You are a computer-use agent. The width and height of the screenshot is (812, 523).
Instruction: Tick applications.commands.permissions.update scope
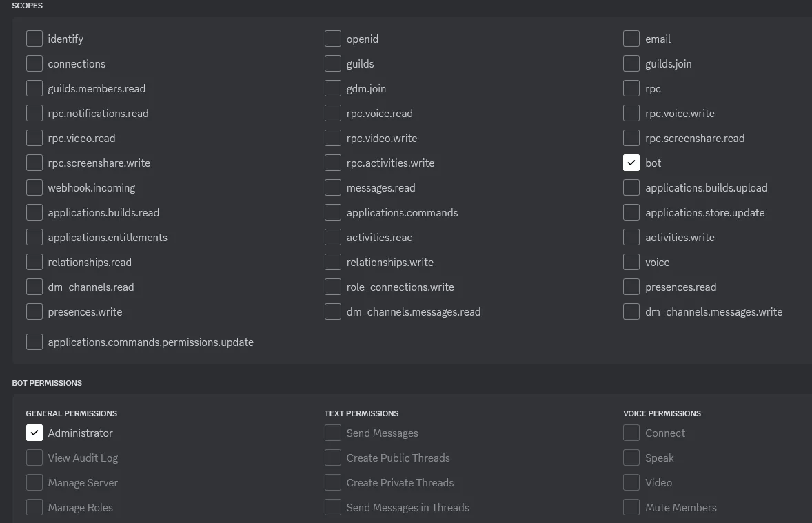coord(34,342)
